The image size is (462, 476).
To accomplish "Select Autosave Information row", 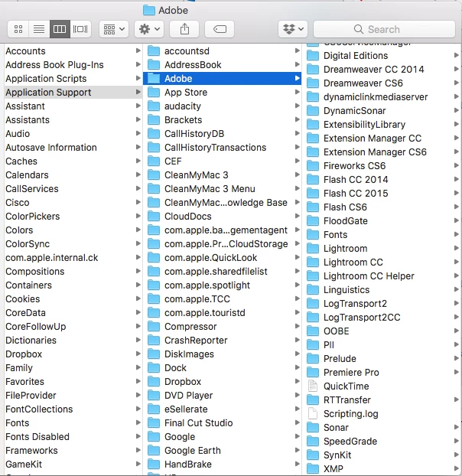I will [73, 147].
